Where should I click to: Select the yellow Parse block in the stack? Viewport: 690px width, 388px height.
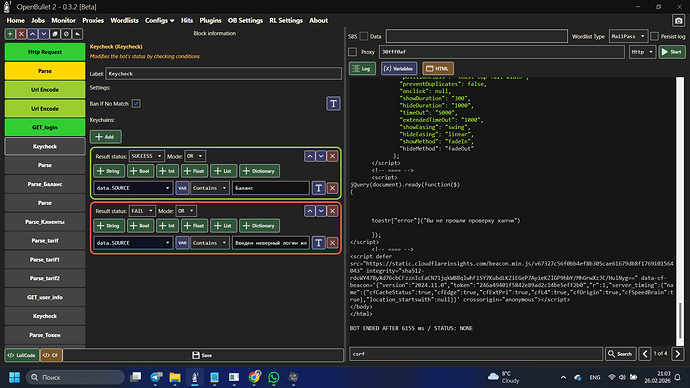(45, 71)
